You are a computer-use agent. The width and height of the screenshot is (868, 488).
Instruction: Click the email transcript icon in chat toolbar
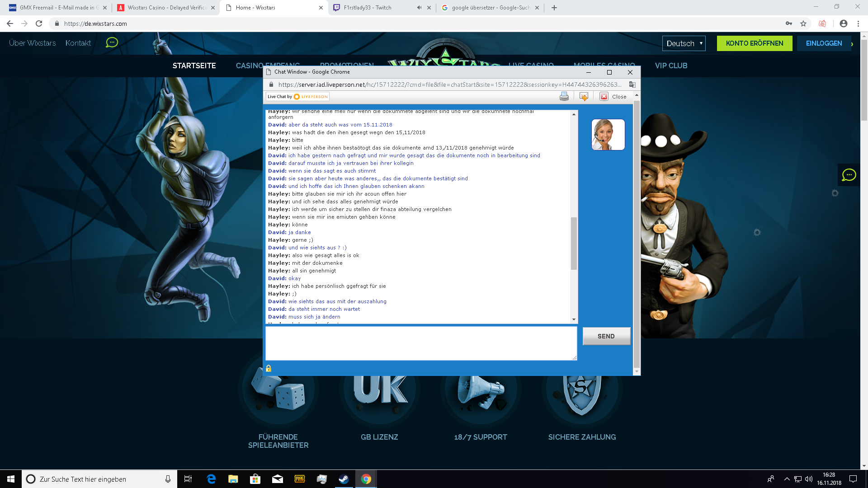pyautogui.click(x=584, y=96)
